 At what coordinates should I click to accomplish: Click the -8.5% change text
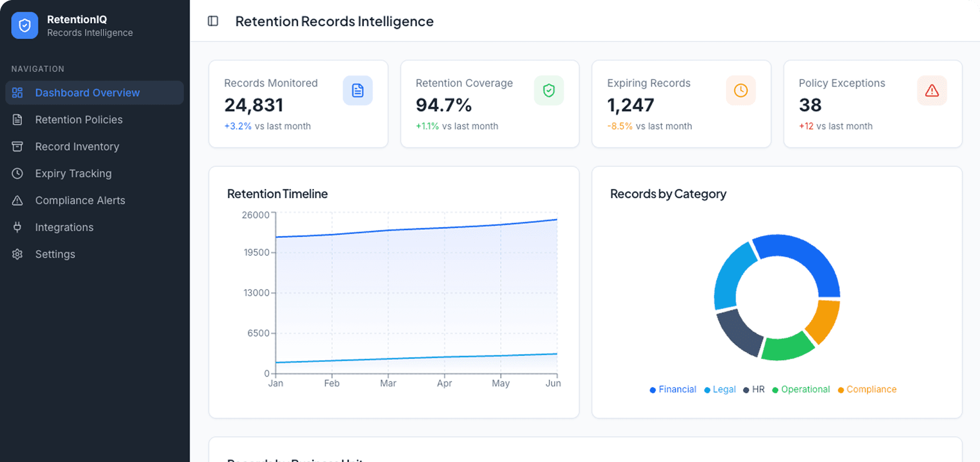tap(620, 126)
